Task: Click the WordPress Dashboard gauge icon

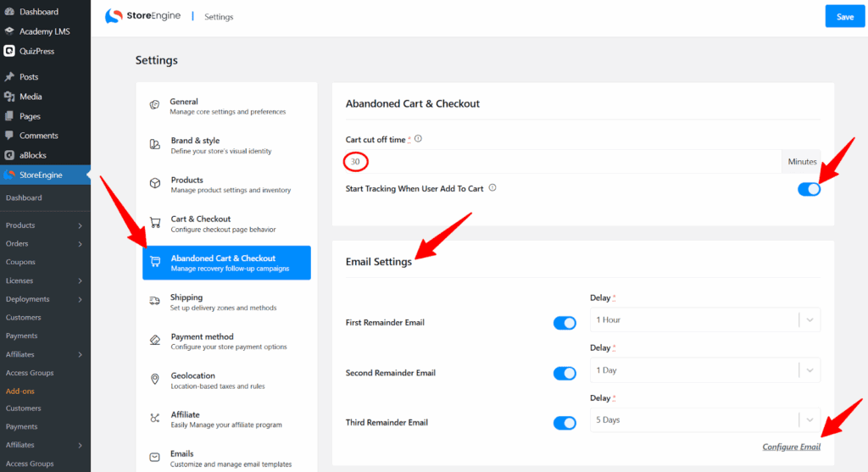Action: pyautogui.click(x=9, y=12)
